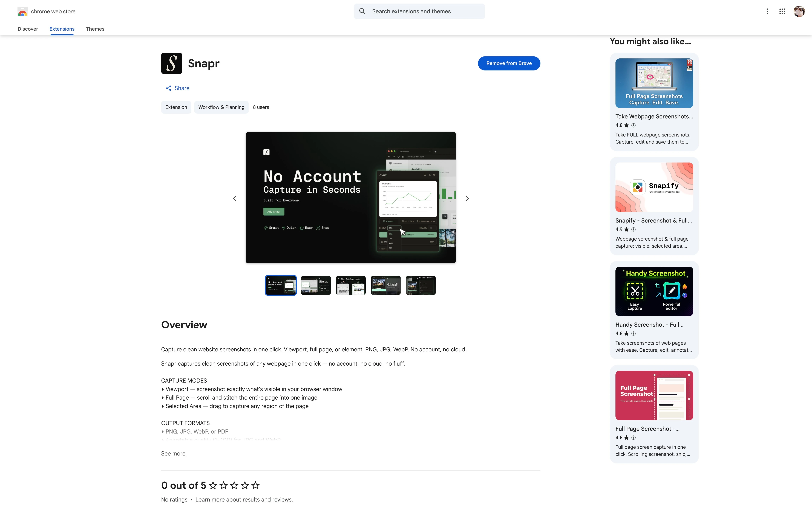Open the Discover tab

pyautogui.click(x=28, y=29)
